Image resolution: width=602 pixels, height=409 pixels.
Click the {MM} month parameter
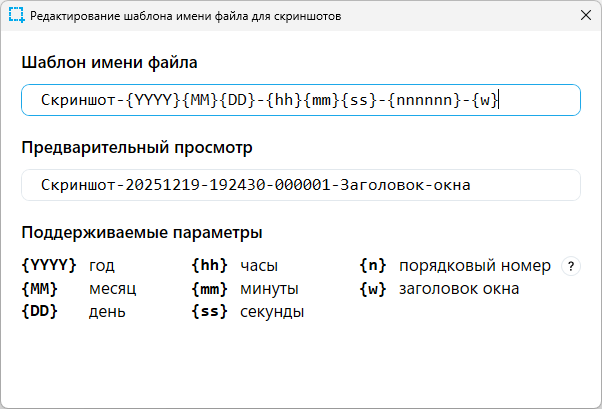pyautogui.click(x=40, y=289)
